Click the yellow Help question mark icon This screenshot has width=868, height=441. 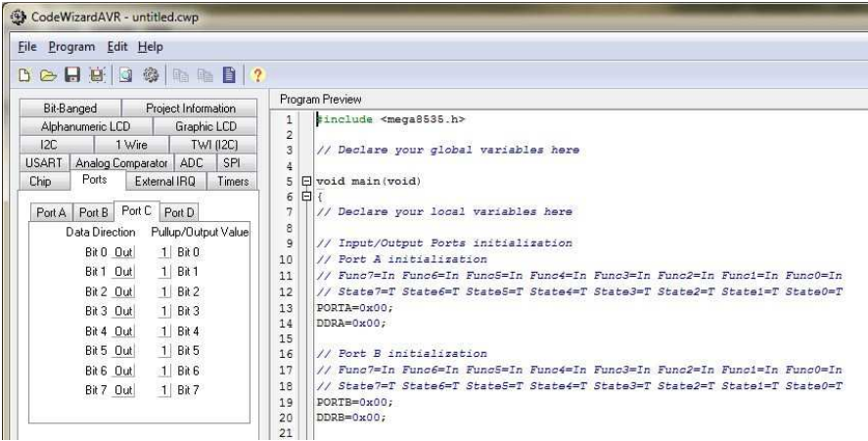click(x=257, y=74)
